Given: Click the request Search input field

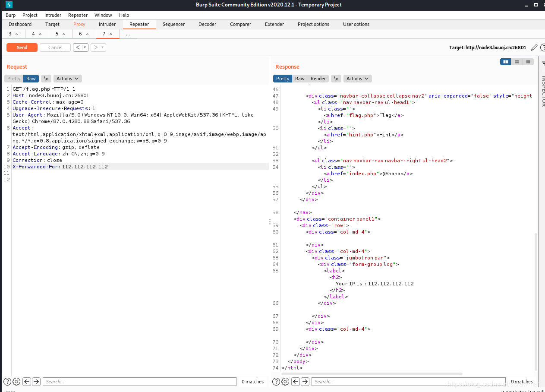Looking at the screenshot, I should [x=139, y=382].
